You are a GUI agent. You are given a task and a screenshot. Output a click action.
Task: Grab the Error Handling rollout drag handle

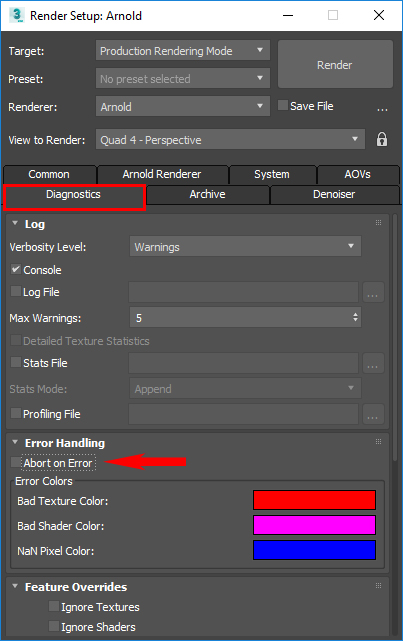point(378,442)
